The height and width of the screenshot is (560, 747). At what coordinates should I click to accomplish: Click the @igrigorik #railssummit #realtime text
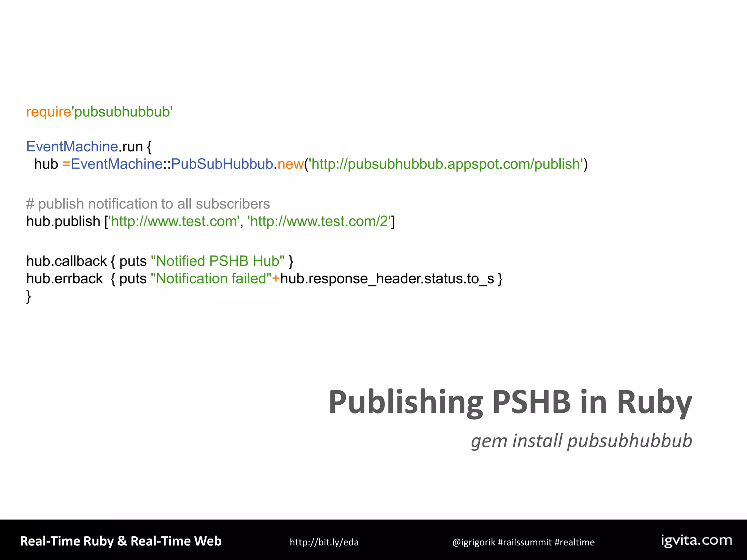pyautogui.click(x=523, y=542)
